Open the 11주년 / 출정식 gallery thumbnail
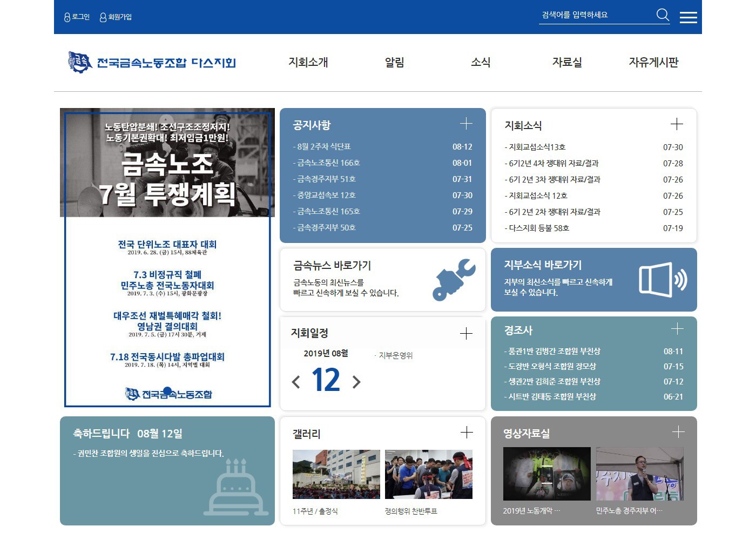This screenshot has width=756, height=540. point(336,474)
